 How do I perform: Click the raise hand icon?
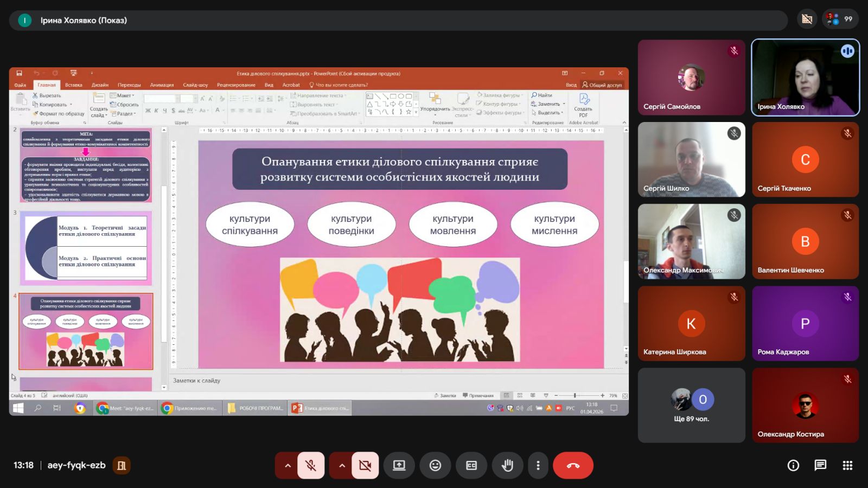[x=507, y=465]
